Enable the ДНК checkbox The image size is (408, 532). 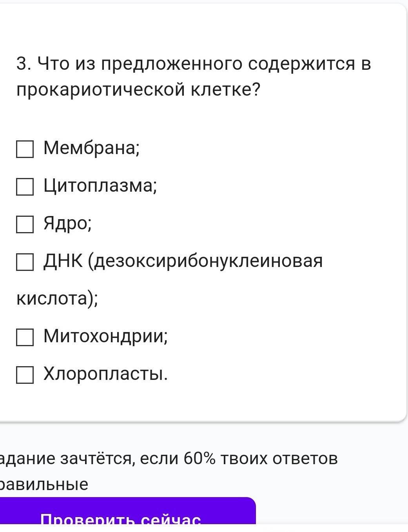(25, 262)
